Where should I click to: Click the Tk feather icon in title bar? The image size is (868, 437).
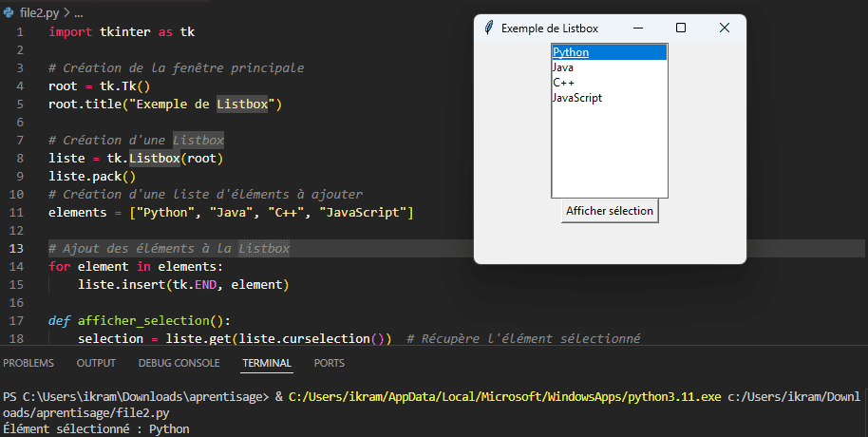coord(489,28)
